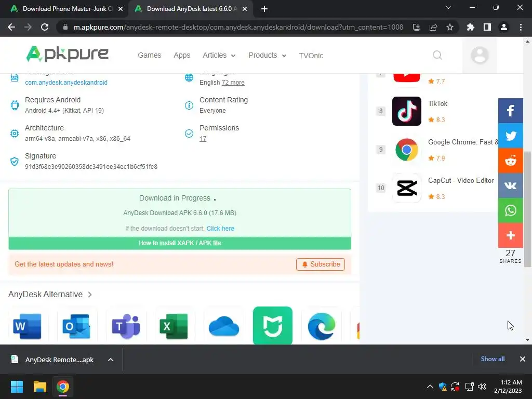Share this page from address bar
Image resolution: width=532 pixels, height=399 pixels.
(x=433, y=27)
